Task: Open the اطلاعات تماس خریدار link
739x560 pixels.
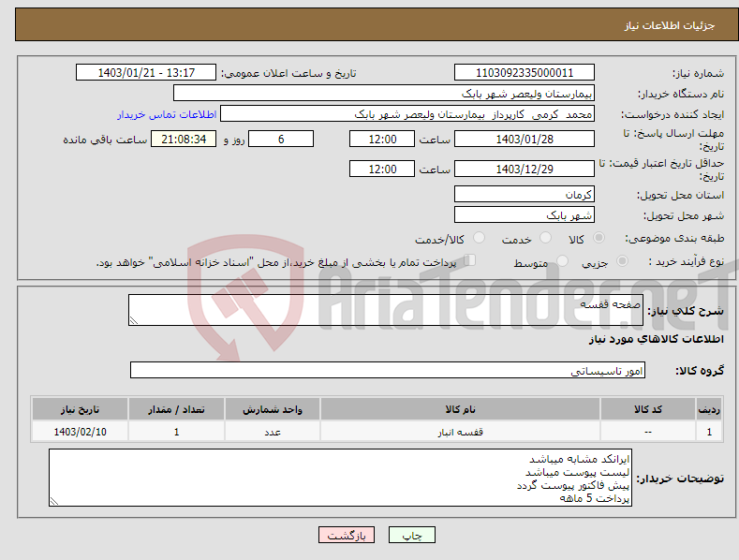Action: click(167, 114)
